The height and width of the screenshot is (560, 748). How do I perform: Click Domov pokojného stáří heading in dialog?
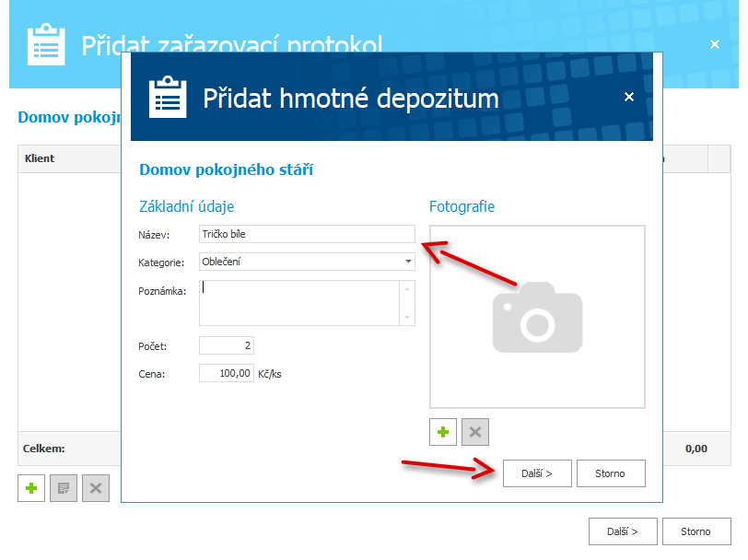(226, 169)
